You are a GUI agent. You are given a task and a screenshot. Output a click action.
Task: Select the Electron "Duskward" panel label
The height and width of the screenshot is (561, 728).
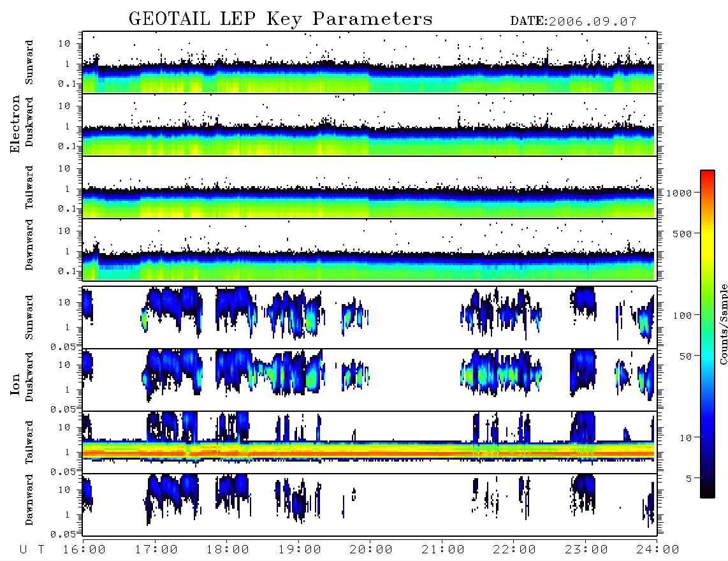click(30, 122)
